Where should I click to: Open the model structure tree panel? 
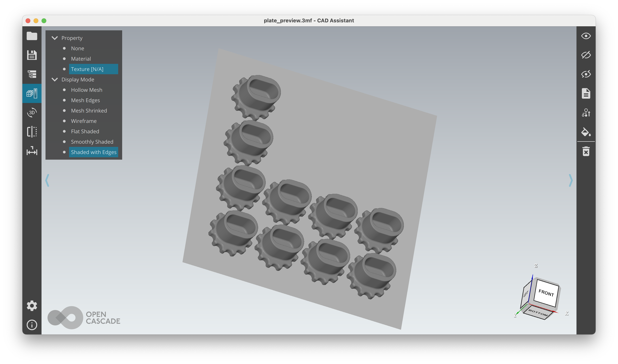32,74
